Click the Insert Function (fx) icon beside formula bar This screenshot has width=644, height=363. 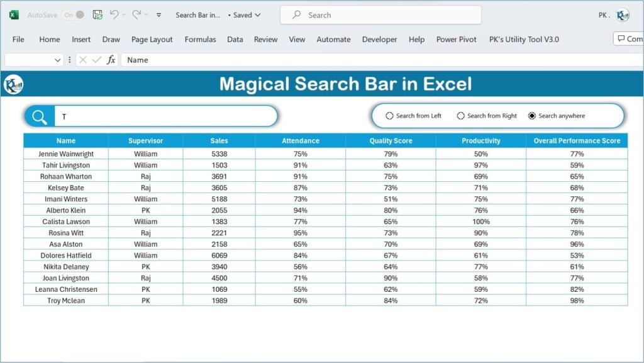click(x=111, y=60)
